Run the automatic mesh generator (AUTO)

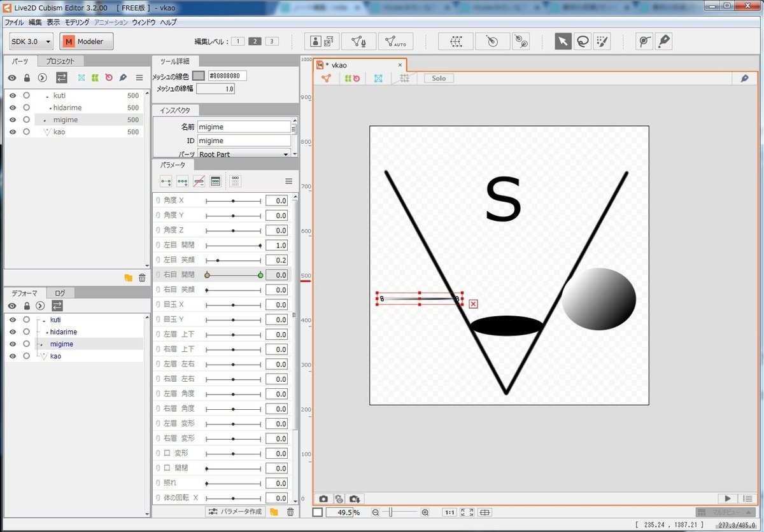pyautogui.click(x=395, y=41)
